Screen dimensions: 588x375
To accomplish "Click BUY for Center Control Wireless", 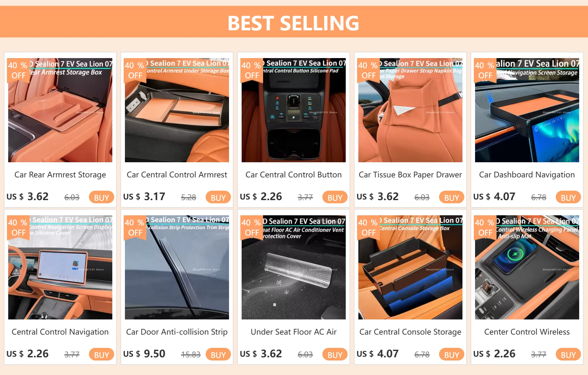I will point(568,354).
